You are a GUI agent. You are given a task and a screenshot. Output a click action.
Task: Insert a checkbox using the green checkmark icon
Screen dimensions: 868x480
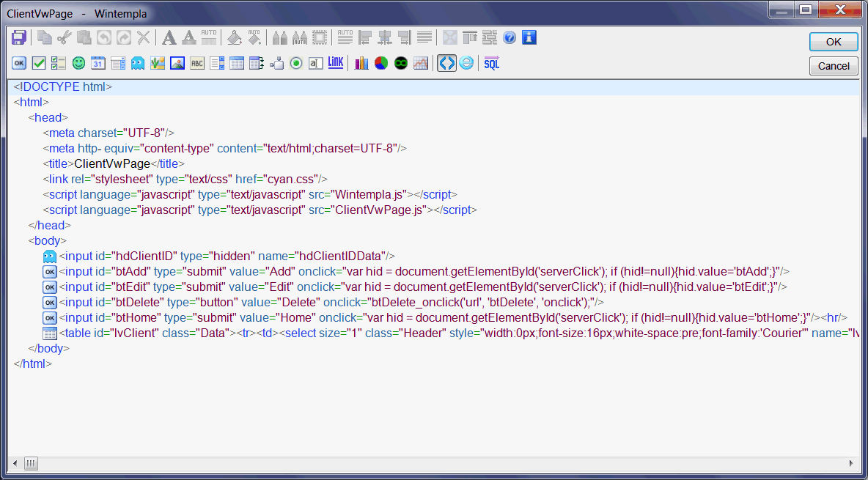point(39,64)
